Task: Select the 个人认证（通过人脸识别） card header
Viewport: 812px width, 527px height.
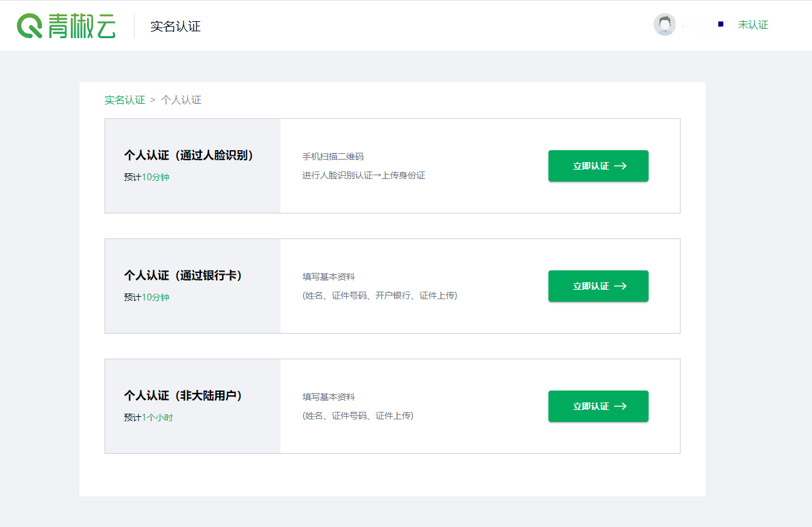Action: pos(189,155)
